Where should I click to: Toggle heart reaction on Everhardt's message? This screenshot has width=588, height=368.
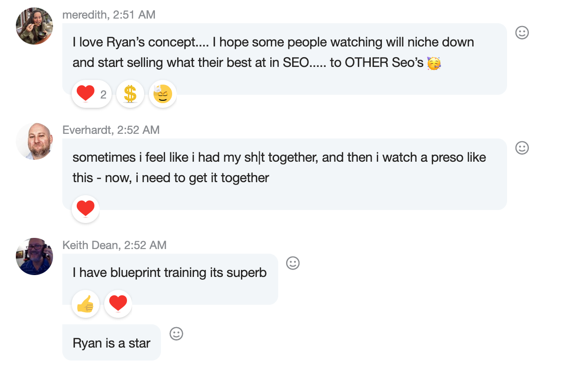pos(86,209)
